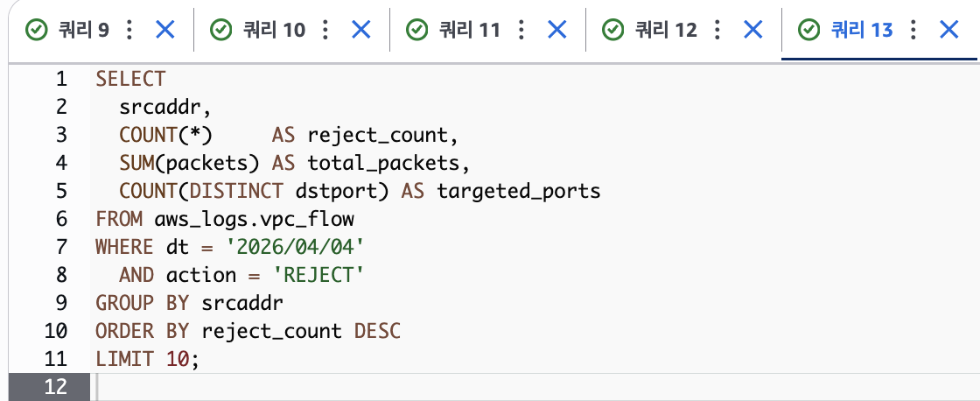
Task: Click the green success check on 쿼리 10
Action: pos(221,30)
